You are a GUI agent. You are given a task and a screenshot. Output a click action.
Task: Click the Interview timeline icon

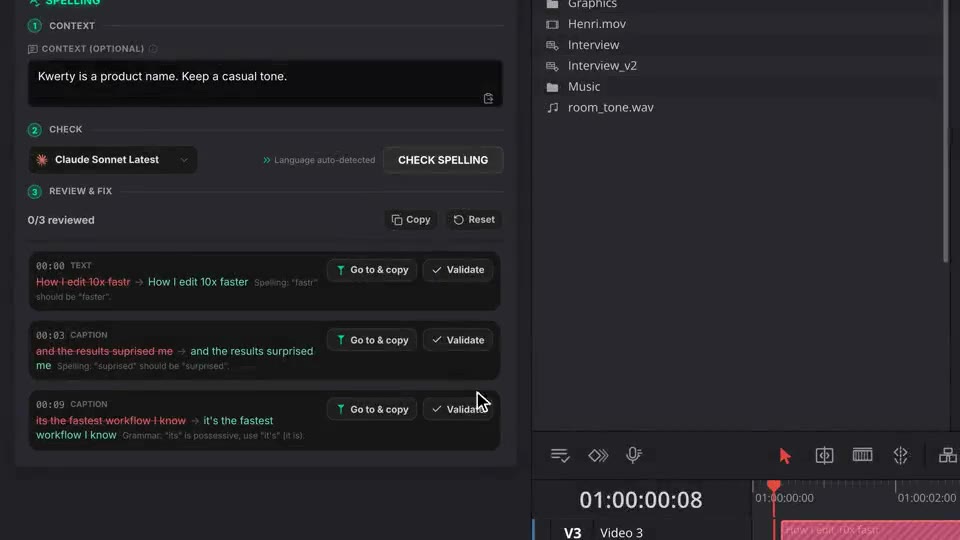point(552,45)
